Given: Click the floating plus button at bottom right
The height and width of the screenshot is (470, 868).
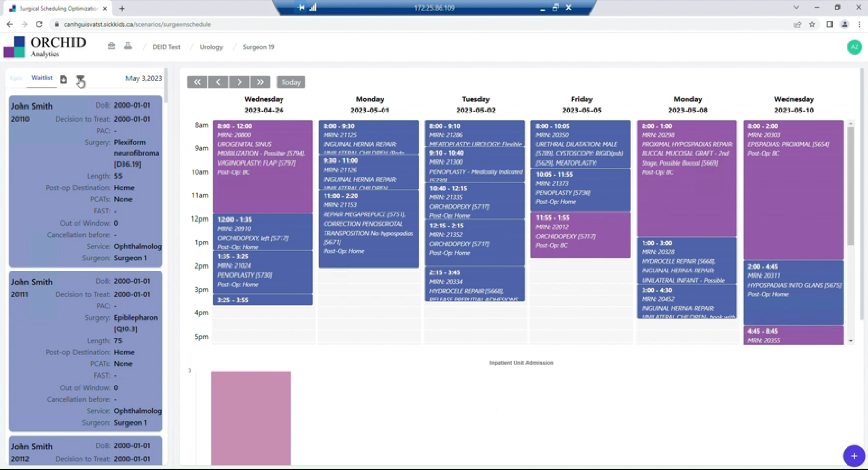Looking at the screenshot, I should (854, 456).
